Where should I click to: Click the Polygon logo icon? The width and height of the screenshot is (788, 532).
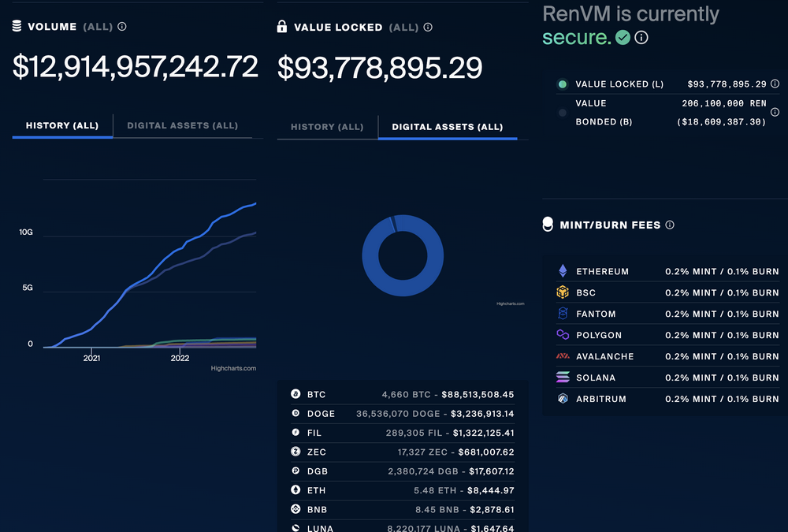coord(563,334)
